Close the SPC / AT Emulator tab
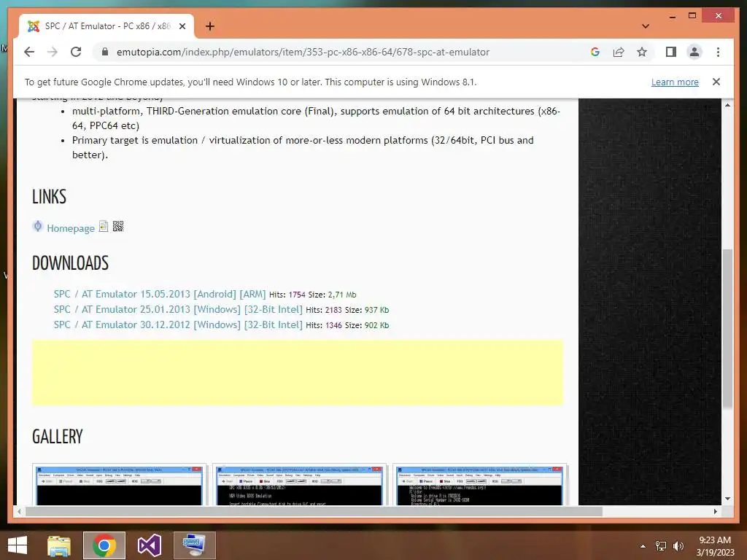 pyautogui.click(x=182, y=26)
